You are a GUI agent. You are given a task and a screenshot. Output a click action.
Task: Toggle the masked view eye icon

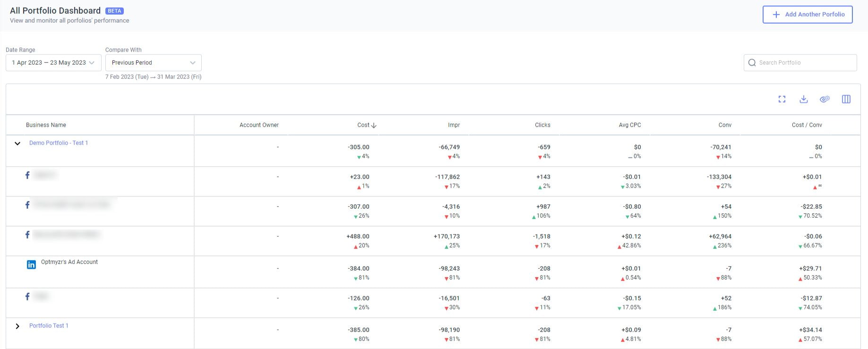tap(825, 99)
